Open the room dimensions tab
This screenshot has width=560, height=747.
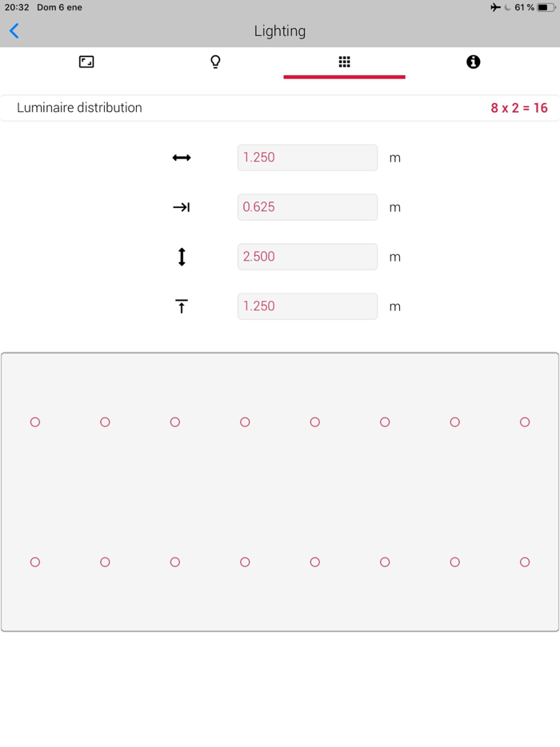[x=86, y=61]
